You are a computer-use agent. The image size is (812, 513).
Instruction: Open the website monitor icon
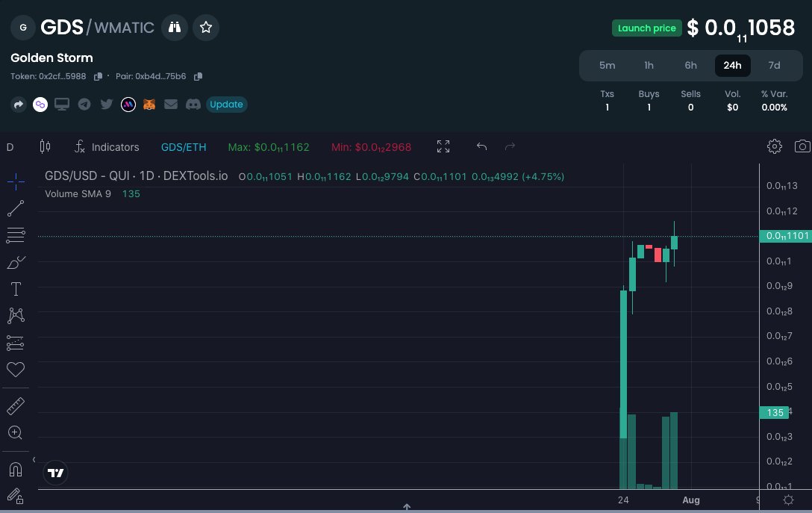click(x=62, y=105)
